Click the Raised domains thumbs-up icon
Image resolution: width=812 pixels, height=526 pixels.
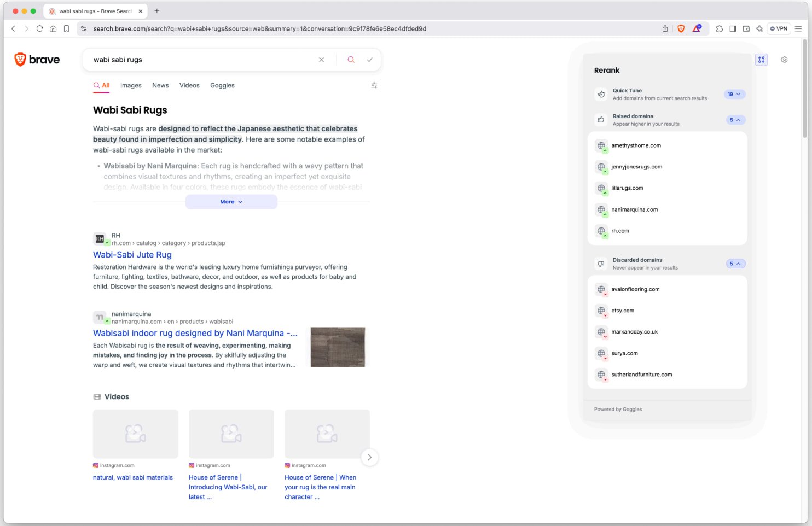tap(601, 120)
